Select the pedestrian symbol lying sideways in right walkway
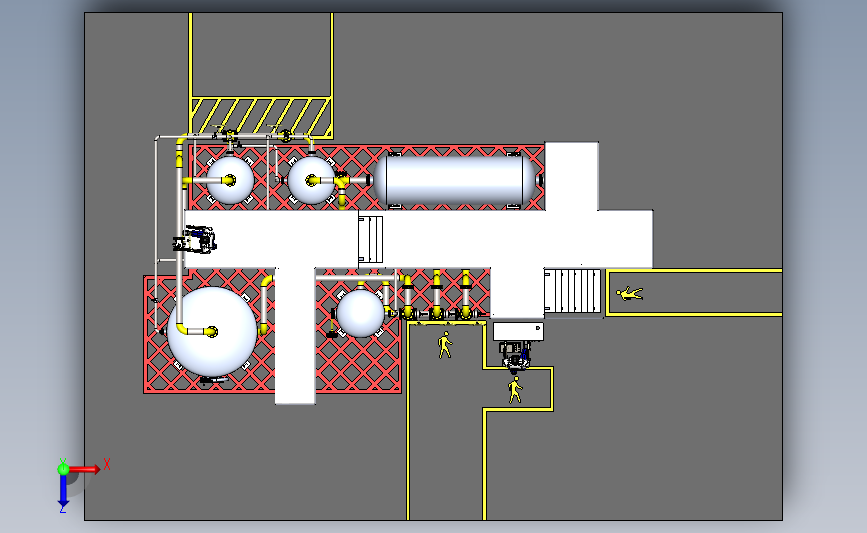Screen dimensions: 867x533 (629, 294)
